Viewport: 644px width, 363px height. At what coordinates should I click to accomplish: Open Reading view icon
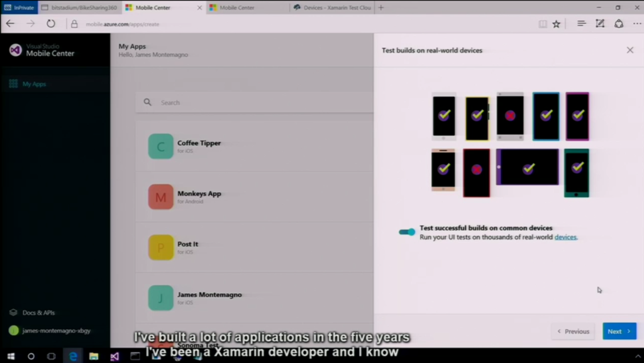click(543, 25)
